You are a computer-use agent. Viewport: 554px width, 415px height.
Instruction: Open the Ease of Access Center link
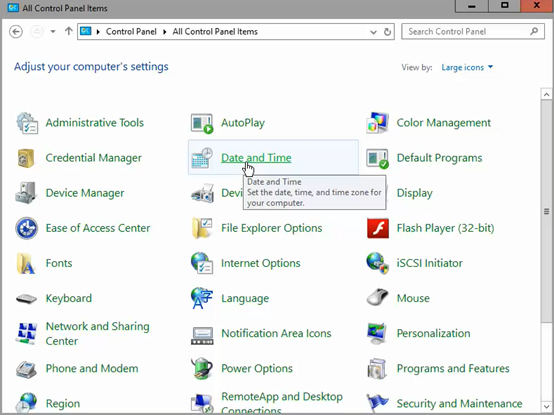pos(98,228)
